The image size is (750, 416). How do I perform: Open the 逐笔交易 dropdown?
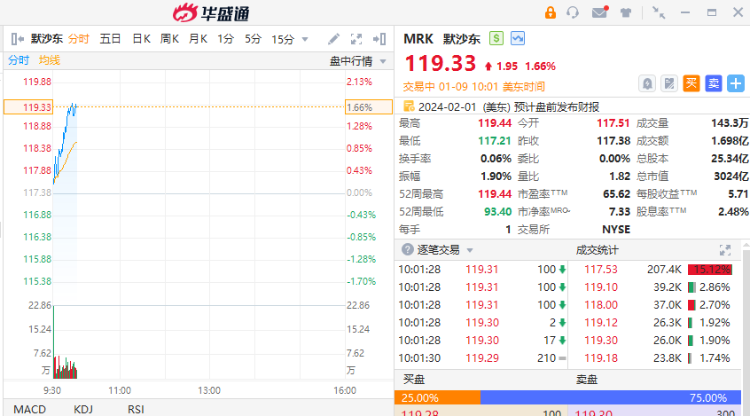tap(469, 249)
